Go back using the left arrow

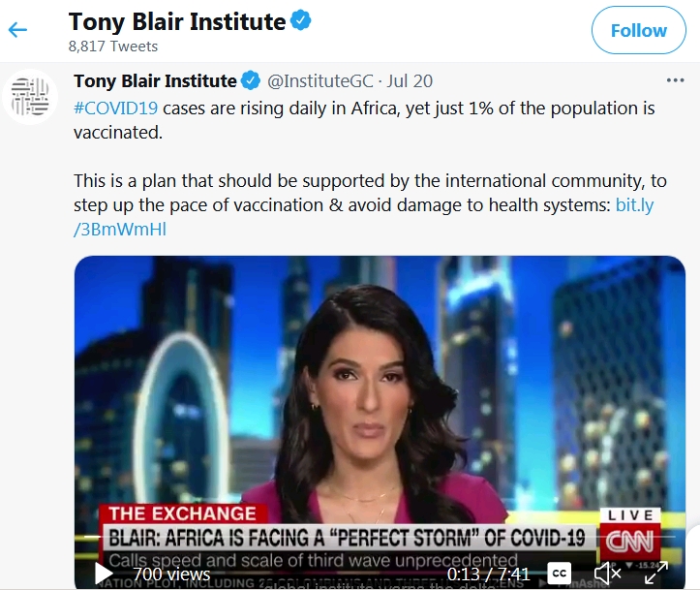coord(17,30)
